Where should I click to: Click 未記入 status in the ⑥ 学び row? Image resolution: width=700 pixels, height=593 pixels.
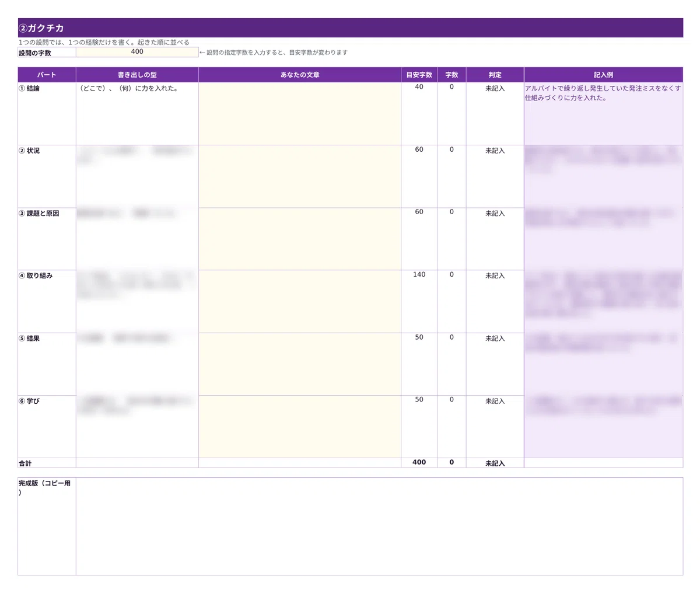495,401
